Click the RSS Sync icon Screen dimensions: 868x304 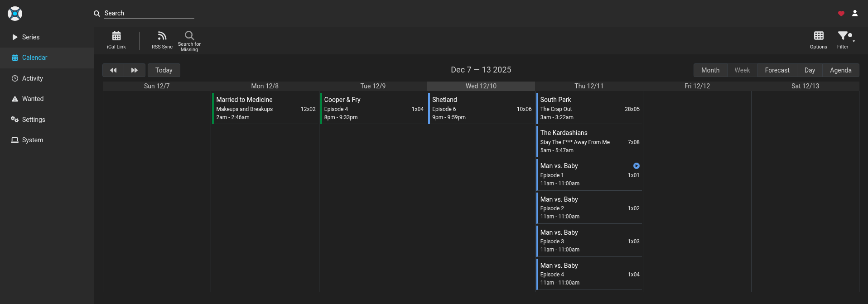click(162, 36)
